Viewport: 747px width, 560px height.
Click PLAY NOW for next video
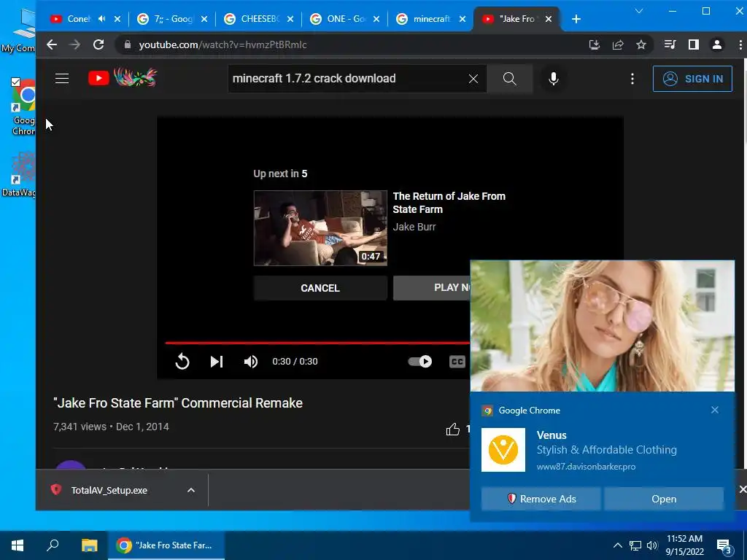click(432, 287)
